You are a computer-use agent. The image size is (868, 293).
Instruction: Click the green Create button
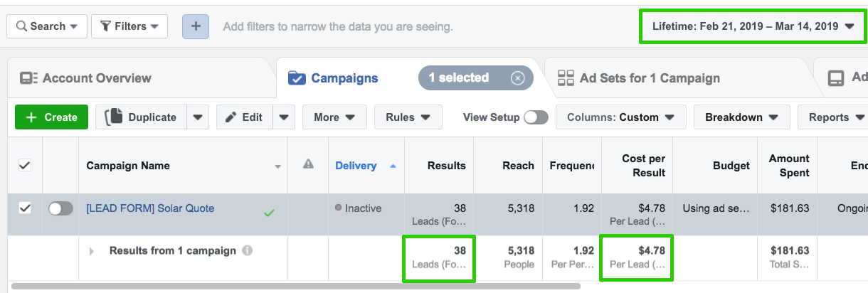pos(51,117)
